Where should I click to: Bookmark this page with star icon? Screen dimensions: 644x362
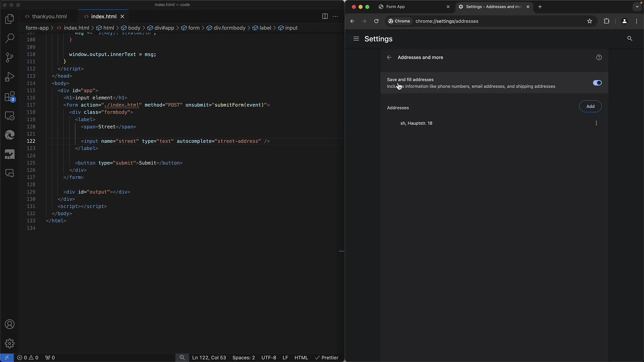coord(590,21)
